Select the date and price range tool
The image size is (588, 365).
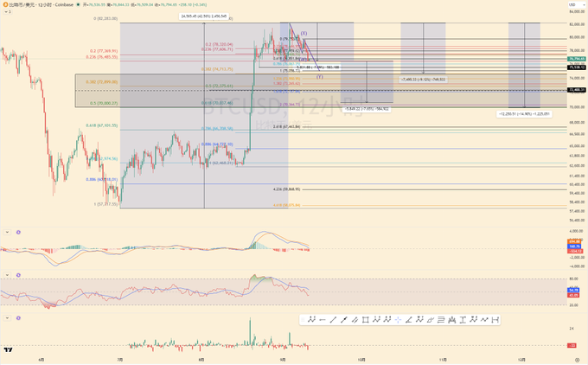click(x=495, y=320)
